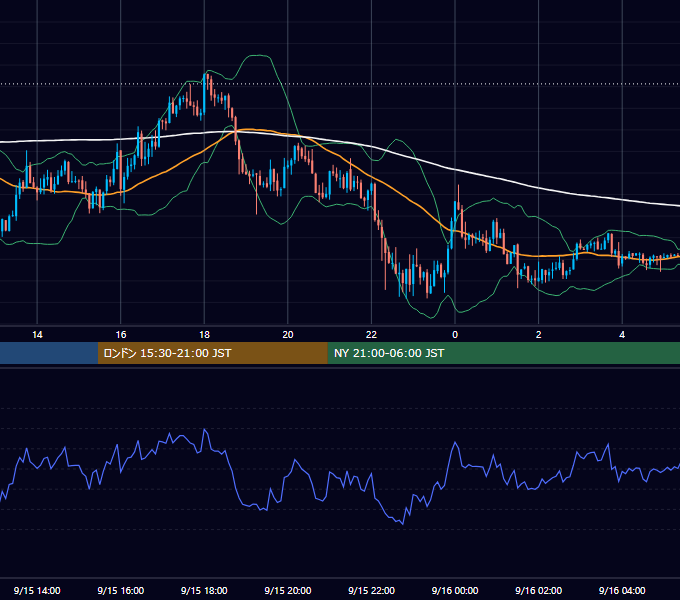
Task: Click the 2 hour axis label
Action: [538, 335]
